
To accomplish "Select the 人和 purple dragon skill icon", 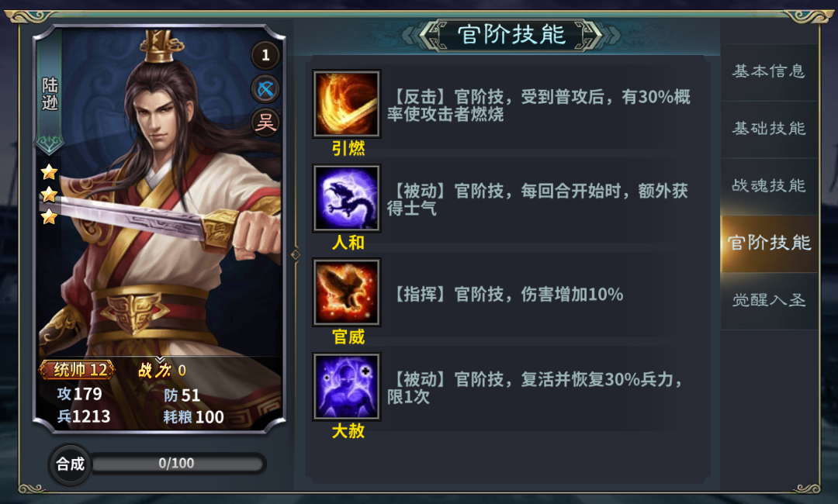I will click(x=346, y=198).
